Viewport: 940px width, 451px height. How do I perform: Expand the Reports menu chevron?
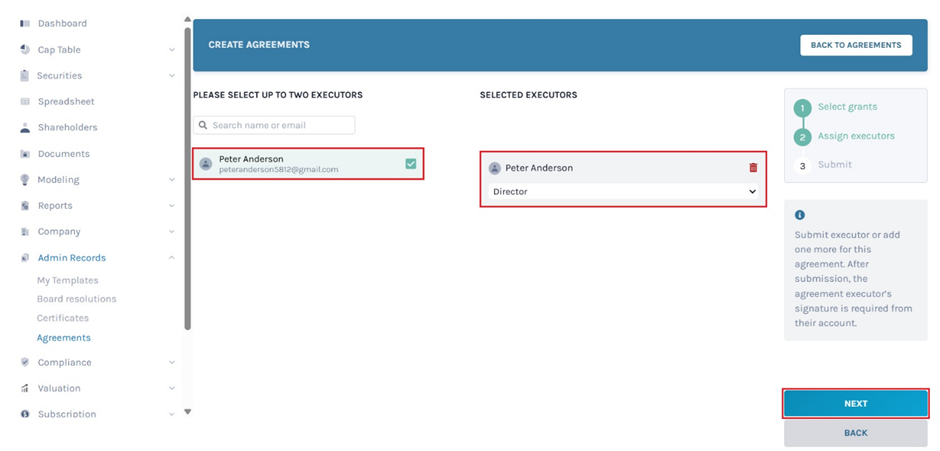pyautogui.click(x=172, y=206)
